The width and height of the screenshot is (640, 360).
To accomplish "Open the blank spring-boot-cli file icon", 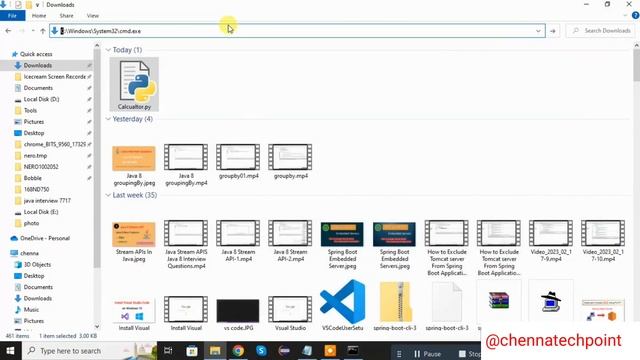I will [x=447, y=302].
